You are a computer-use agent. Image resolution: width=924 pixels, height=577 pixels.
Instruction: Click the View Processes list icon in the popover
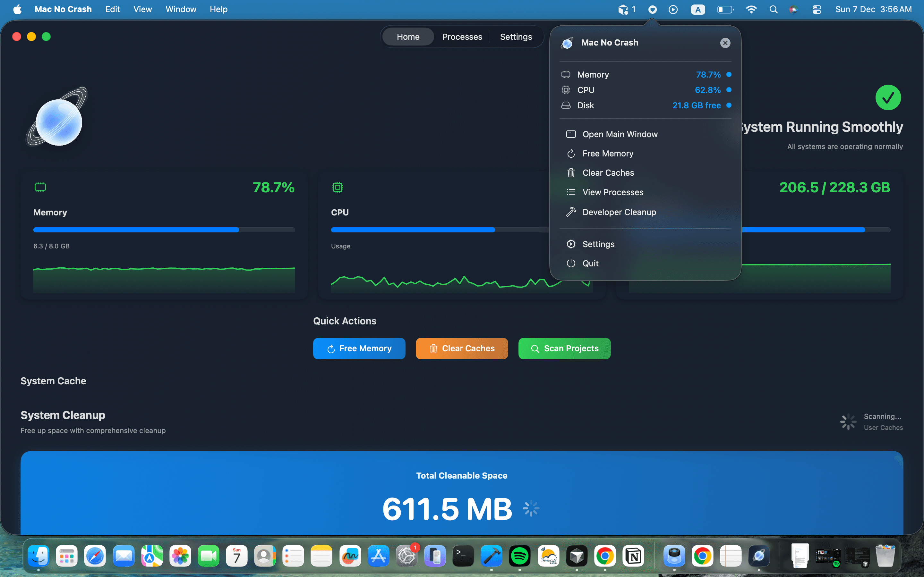[571, 192]
